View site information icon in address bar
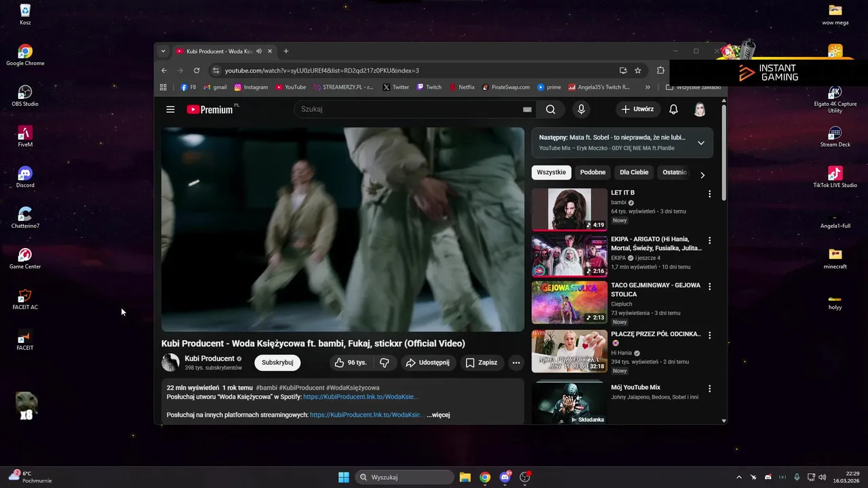The height and width of the screenshot is (488, 868). pos(216,70)
